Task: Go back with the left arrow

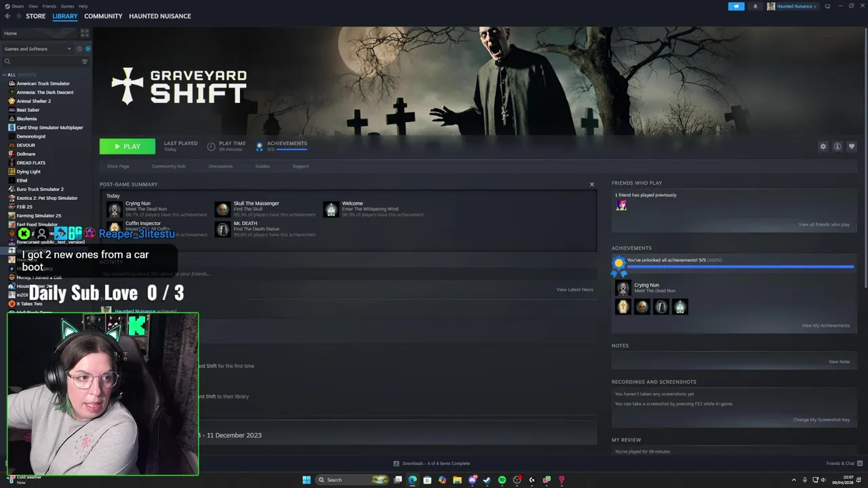Action: [7, 16]
